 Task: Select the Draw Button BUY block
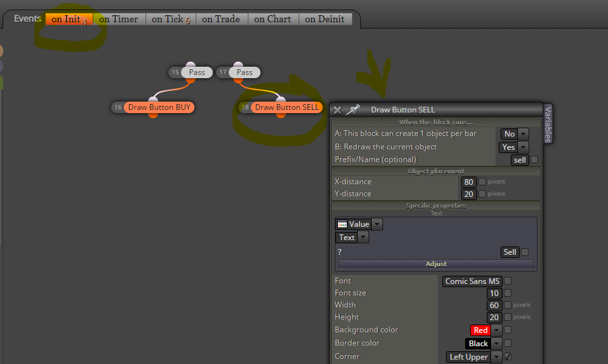pos(159,107)
